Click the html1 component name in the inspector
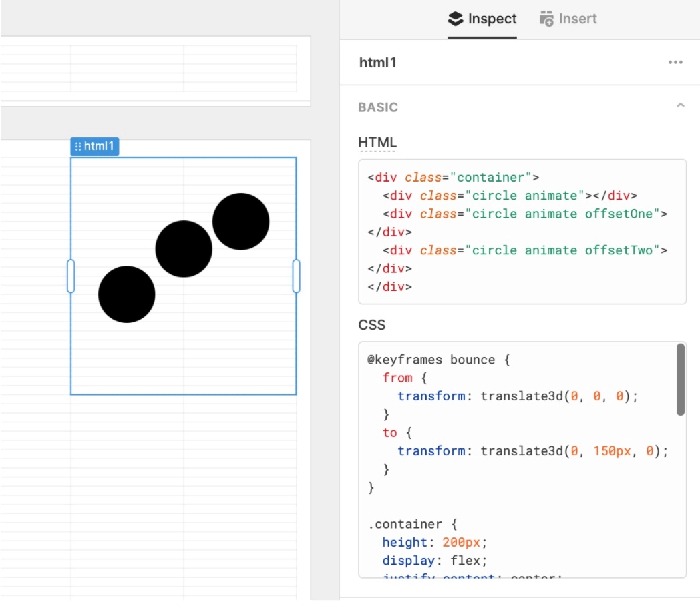700x602 pixels. 377,63
